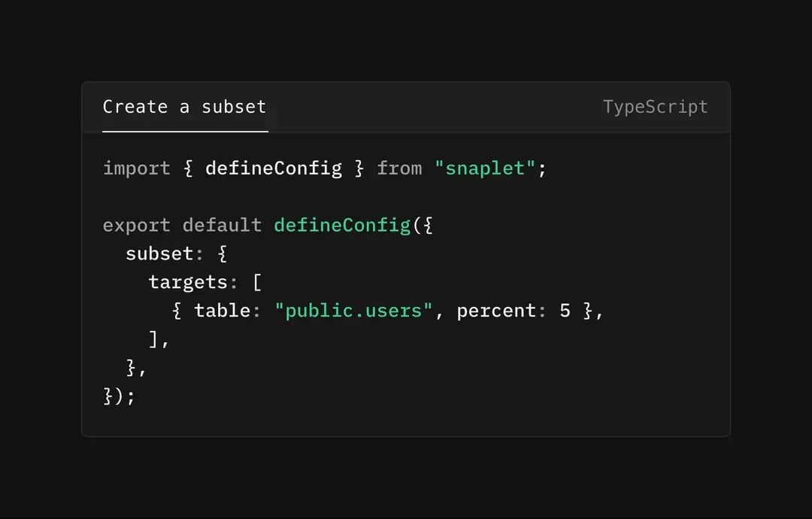Click the import keyword in code
The width and height of the screenshot is (812, 519).
(x=137, y=168)
